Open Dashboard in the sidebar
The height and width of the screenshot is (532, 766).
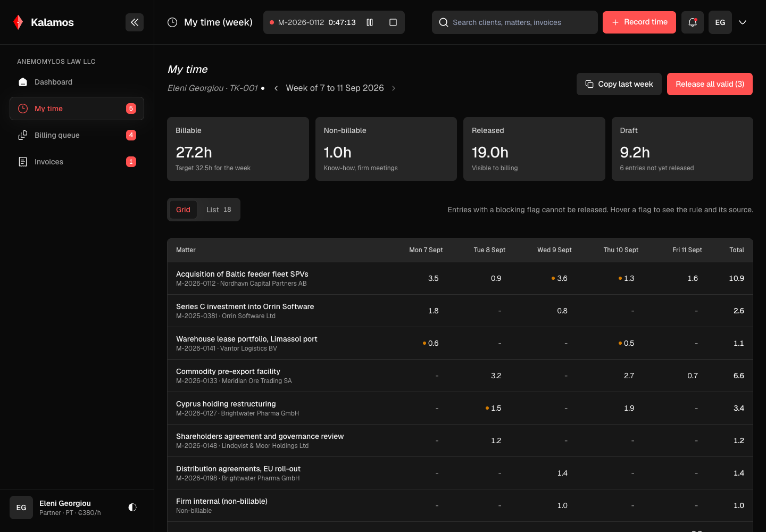[77, 82]
